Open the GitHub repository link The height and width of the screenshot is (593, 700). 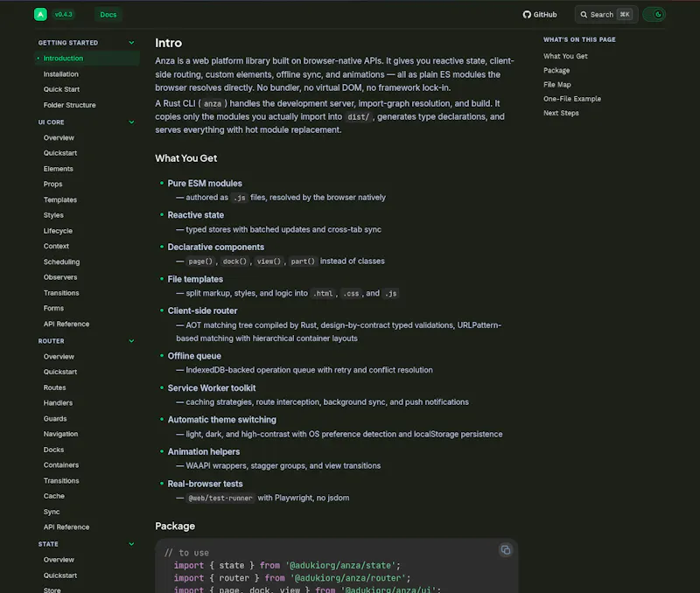tap(540, 15)
